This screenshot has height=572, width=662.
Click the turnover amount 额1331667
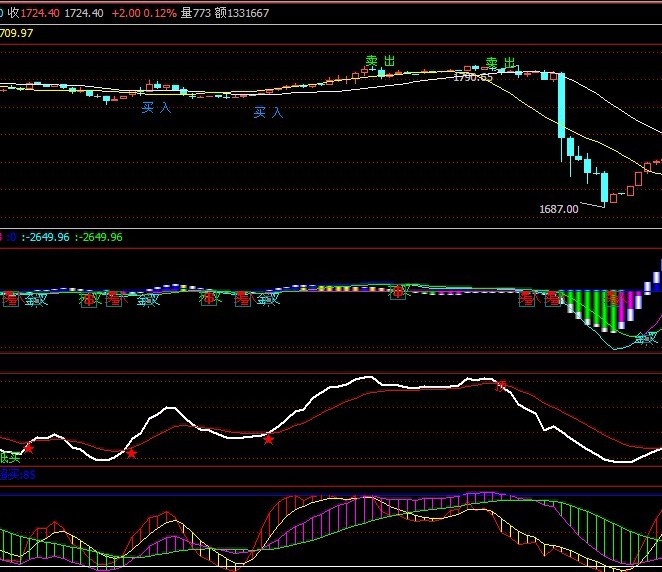pos(241,13)
